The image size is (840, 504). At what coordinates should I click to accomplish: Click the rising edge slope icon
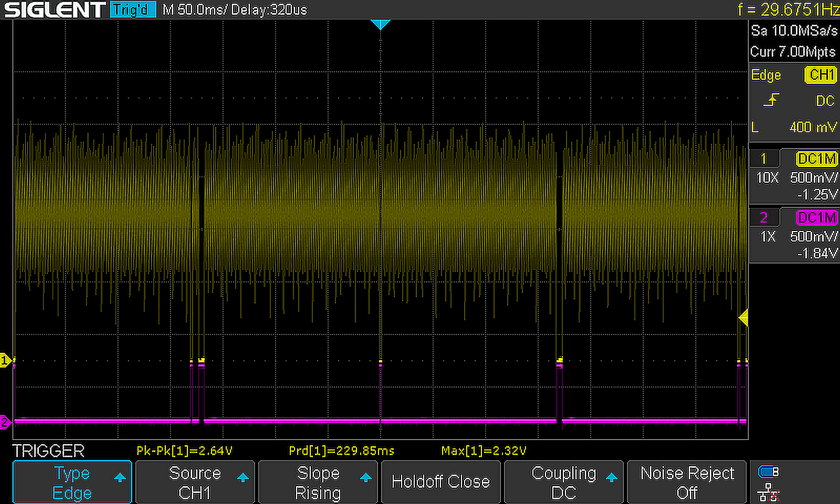(x=771, y=100)
